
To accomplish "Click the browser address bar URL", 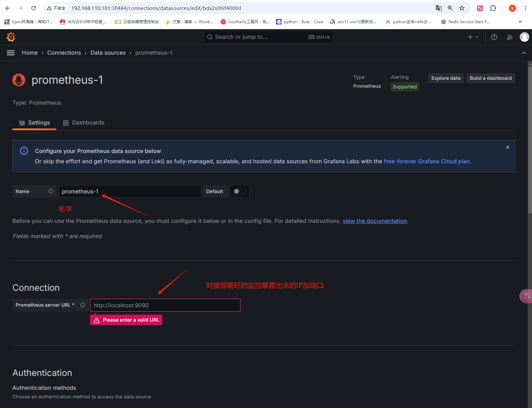I will (156, 8).
